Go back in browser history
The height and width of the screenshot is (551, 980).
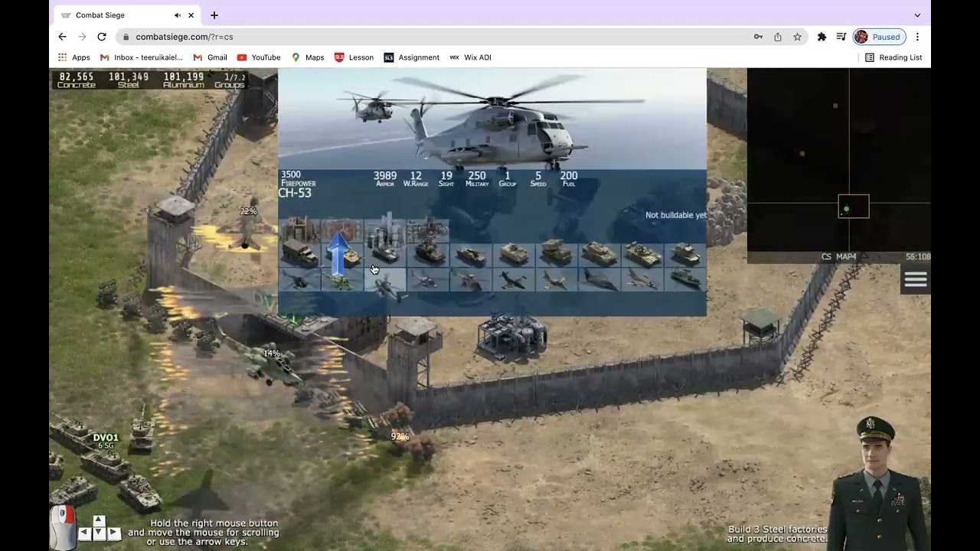click(x=62, y=37)
